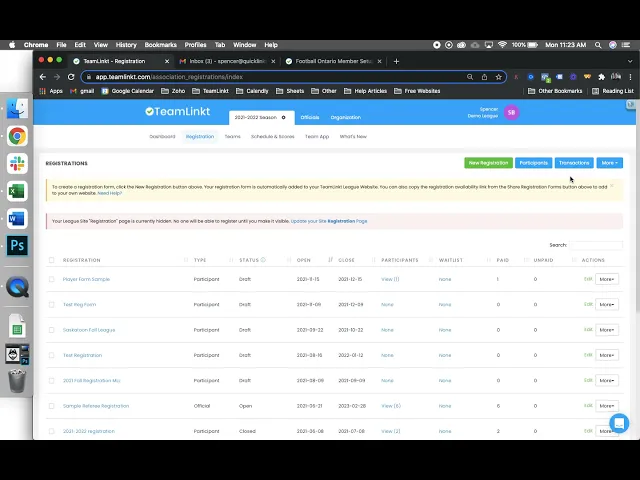Click Edit for Sample Referee Registration
Image resolution: width=640 pixels, height=480 pixels.
click(588, 406)
